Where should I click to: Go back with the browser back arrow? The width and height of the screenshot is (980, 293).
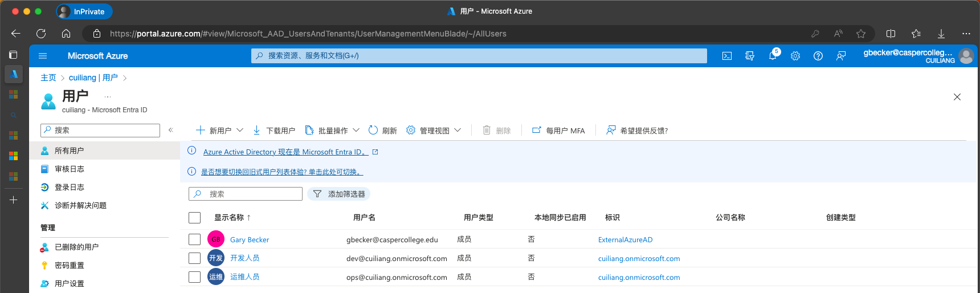[x=16, y=34]
